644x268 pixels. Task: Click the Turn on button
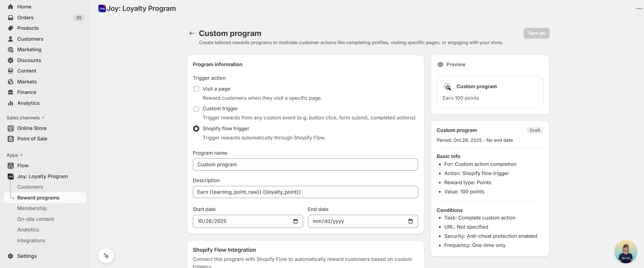(536, 33)
